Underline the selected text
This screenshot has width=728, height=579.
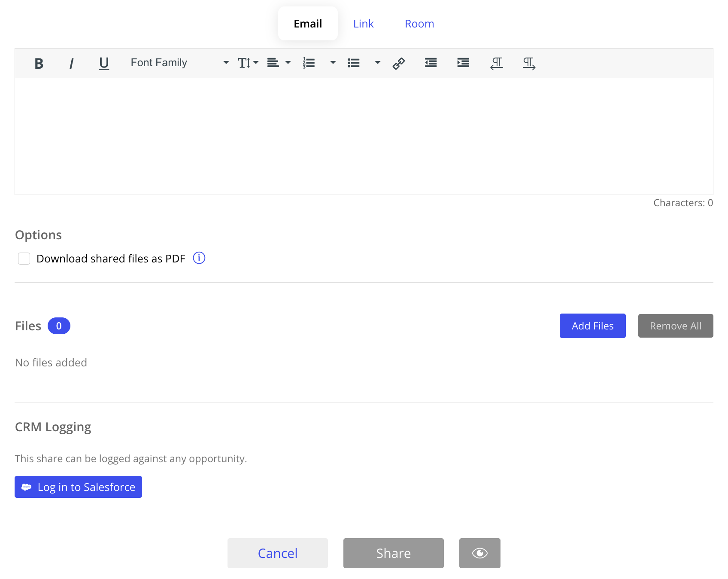(104, 63)
